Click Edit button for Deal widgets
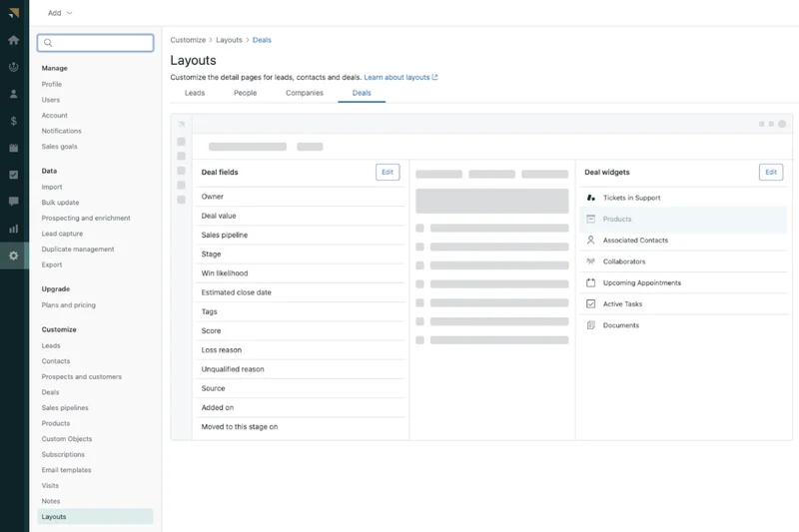 770,172
